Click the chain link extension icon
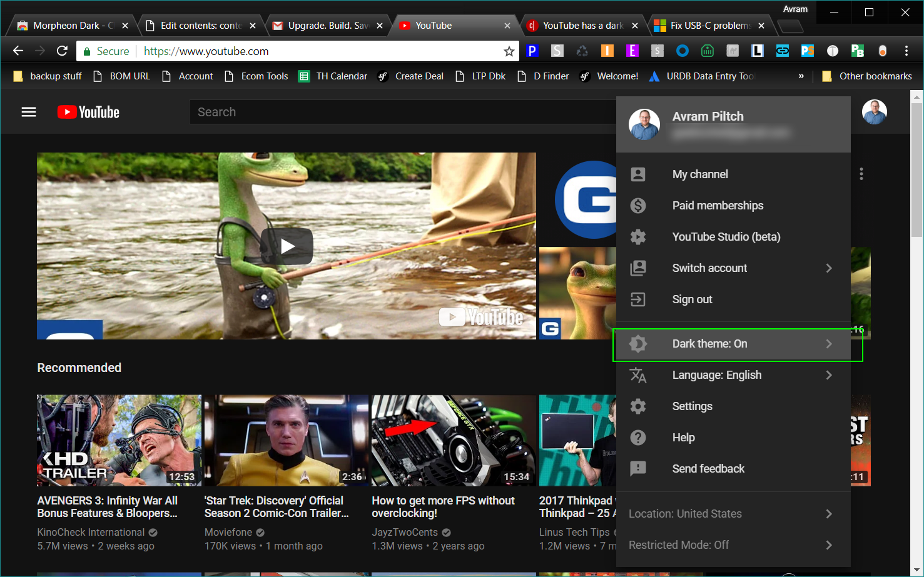924x577 pixels. (783, 51)
